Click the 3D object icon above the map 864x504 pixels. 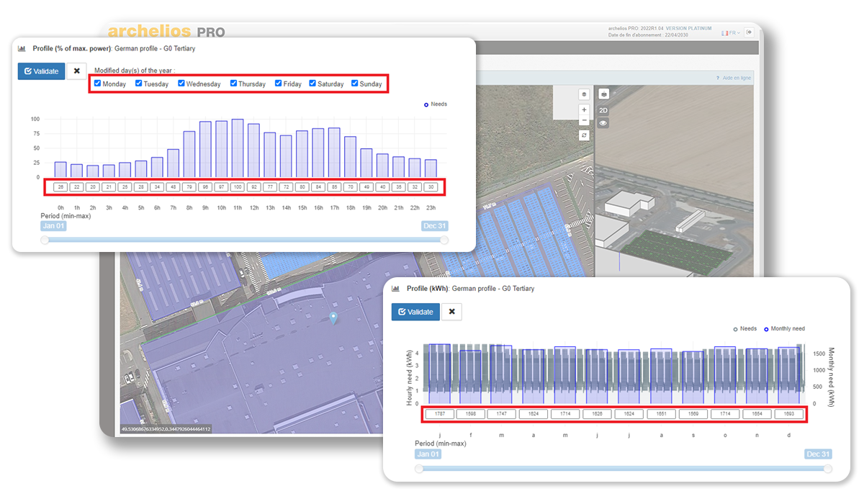603,94
